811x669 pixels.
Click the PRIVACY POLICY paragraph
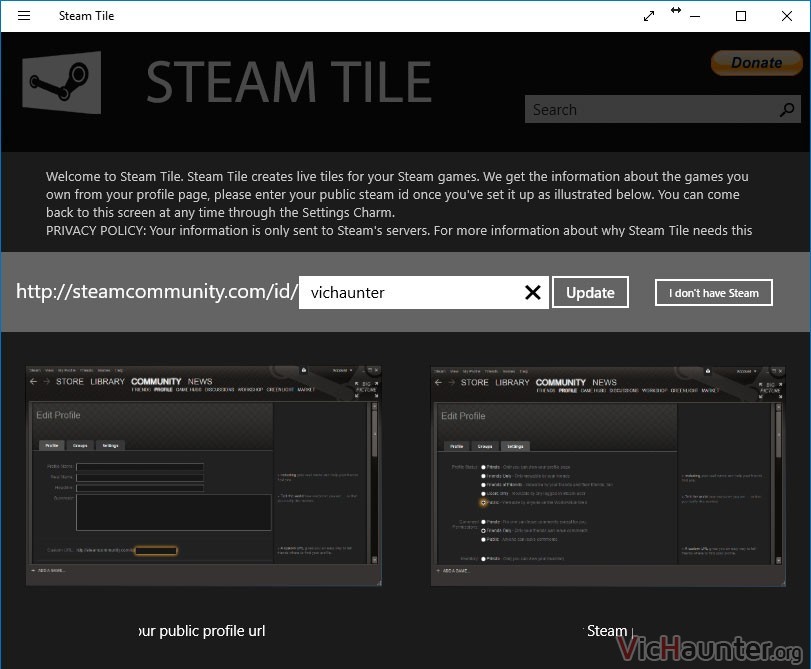coord(399,230)
